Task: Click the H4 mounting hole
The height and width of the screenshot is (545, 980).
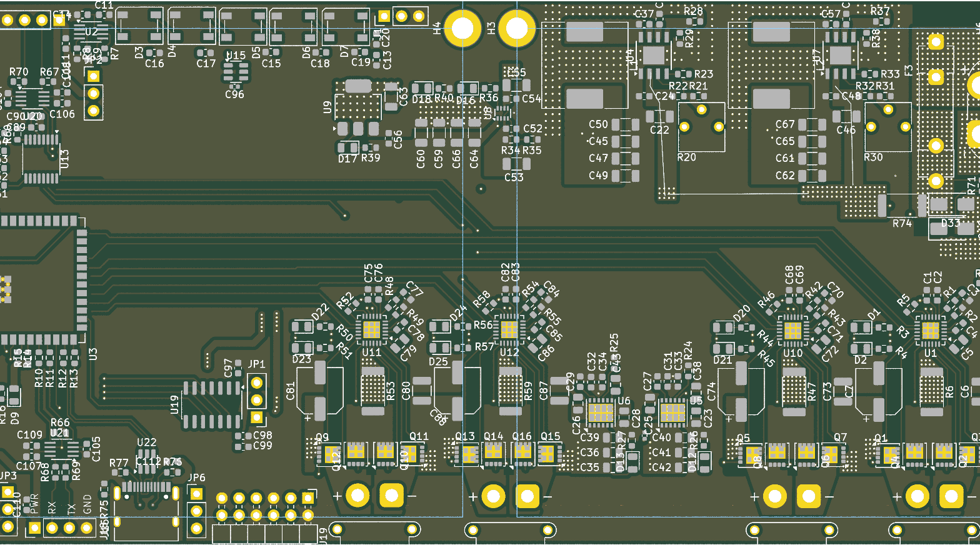Action: point(462,28)
